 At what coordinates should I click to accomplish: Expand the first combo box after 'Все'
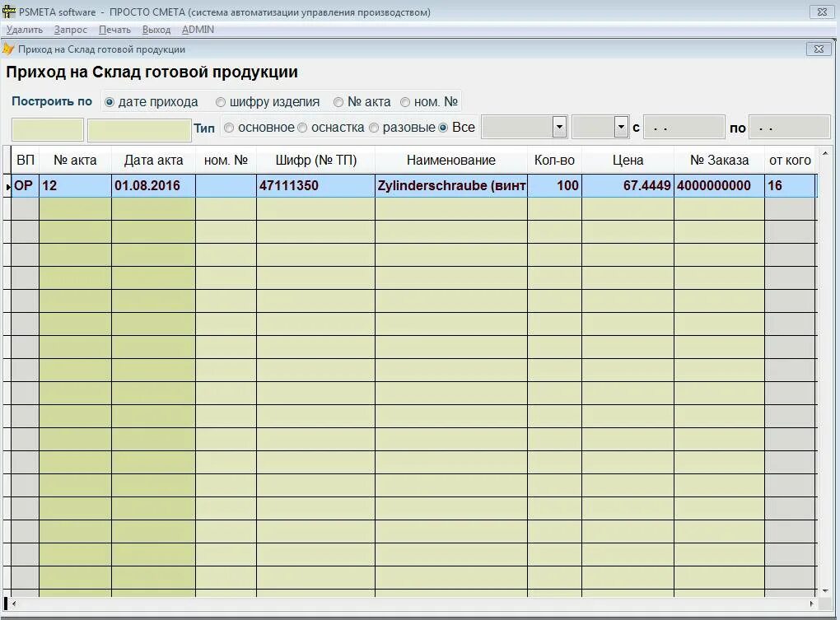559,128
